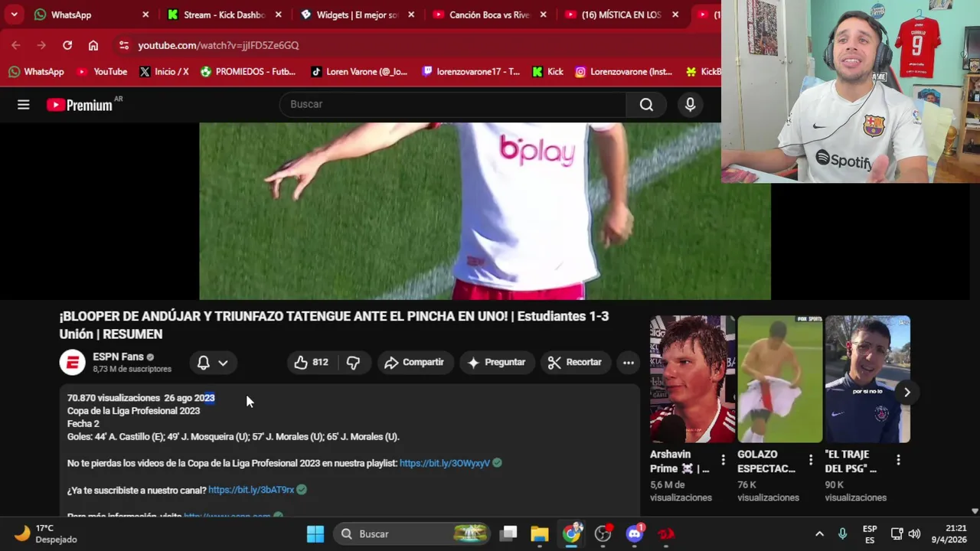
Task: Open options for the GOLAZO ESPECTAC short
Action: [x=811, y=460]
